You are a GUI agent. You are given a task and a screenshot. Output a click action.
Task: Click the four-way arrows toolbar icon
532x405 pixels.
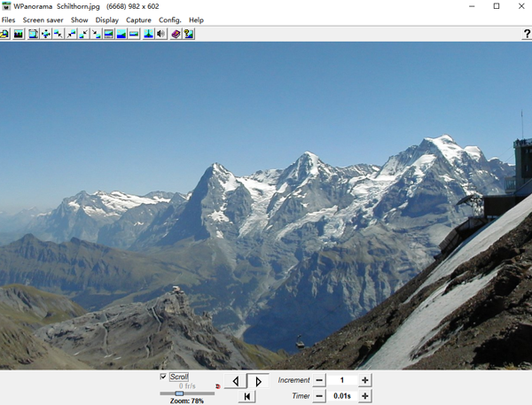(45, 34)
